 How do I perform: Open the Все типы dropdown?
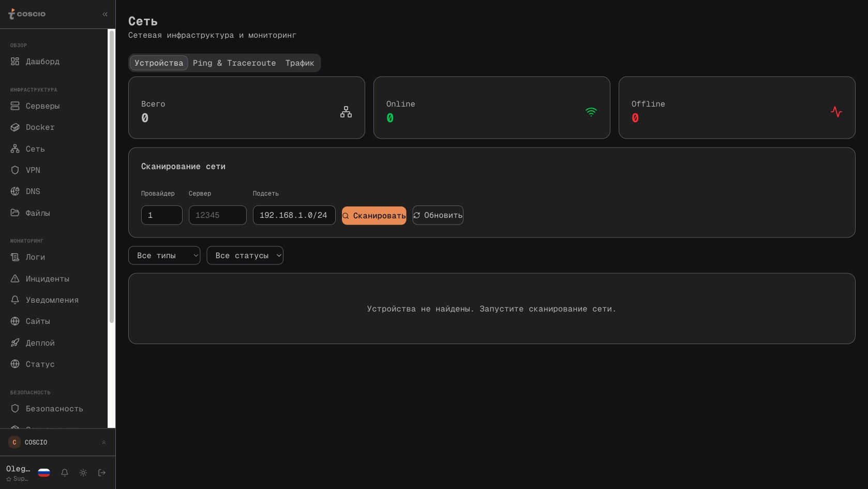click(164, 256)
